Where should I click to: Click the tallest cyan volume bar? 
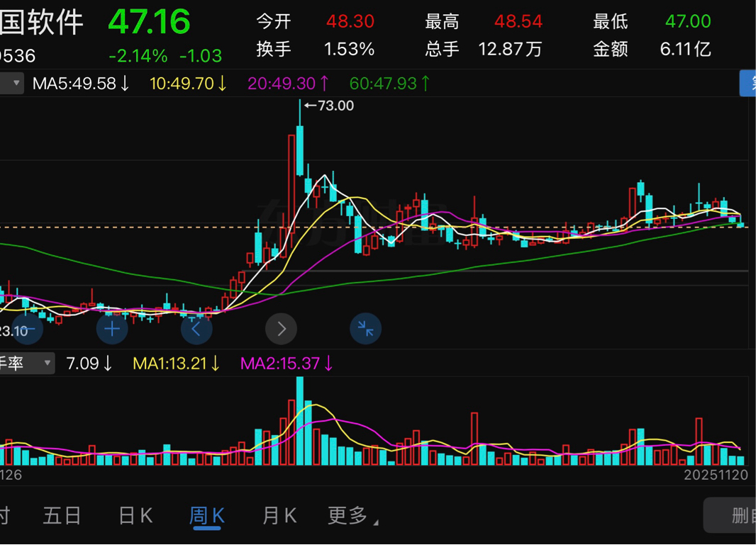pos(300,421)
